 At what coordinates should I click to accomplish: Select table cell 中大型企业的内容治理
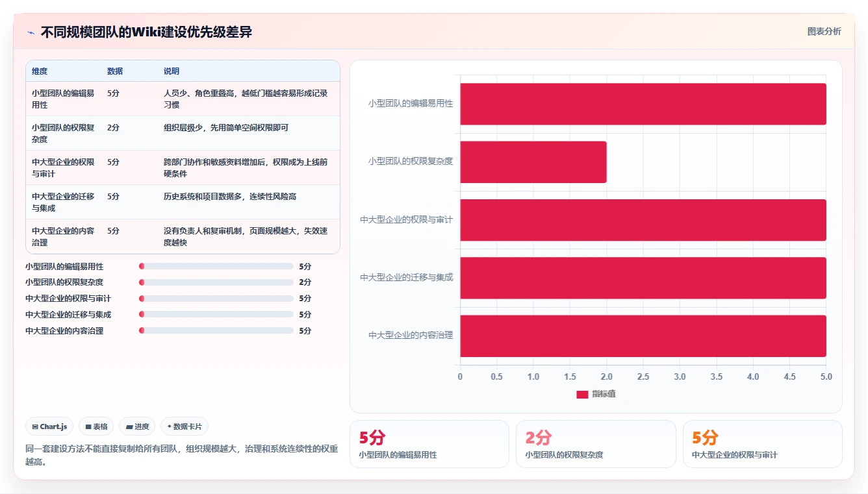[64, 236]
